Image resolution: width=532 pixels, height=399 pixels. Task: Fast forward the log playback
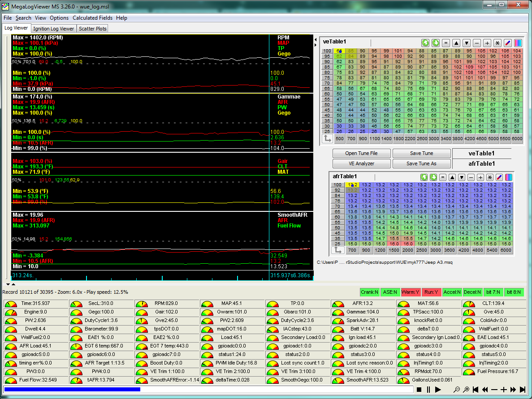[x=513, y=390]
